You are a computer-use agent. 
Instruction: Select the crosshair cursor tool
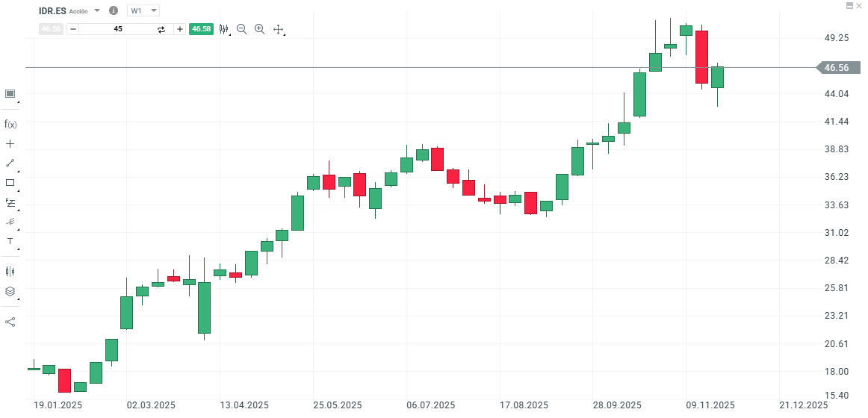click(x=10, y=143)
